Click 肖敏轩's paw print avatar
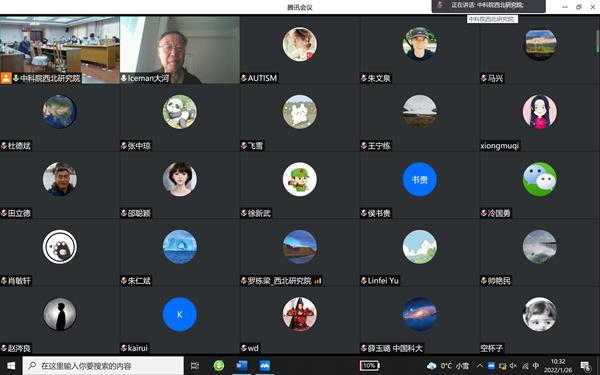 coord(60,247)
